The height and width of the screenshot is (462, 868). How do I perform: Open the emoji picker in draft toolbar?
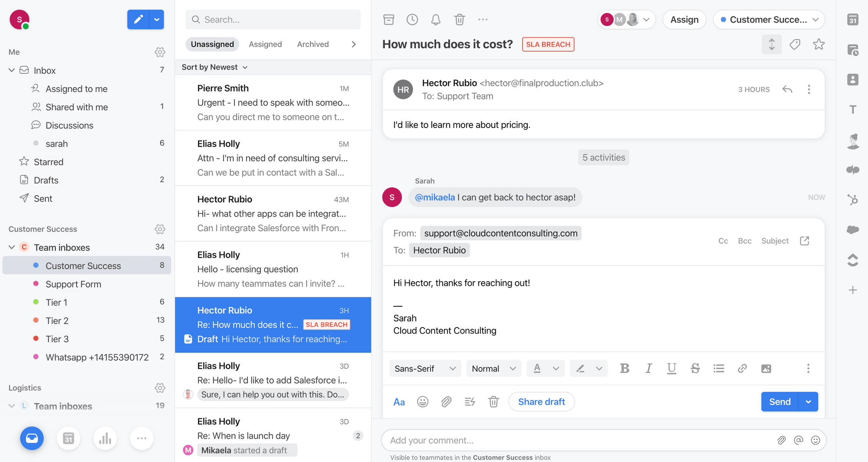pyautogui.click(x=422, y=402)
